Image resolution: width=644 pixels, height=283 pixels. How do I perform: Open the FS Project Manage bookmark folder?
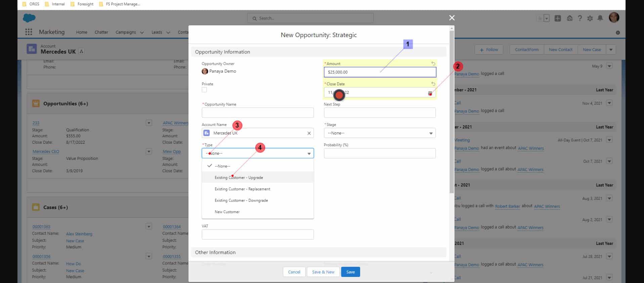coord(120,4)
